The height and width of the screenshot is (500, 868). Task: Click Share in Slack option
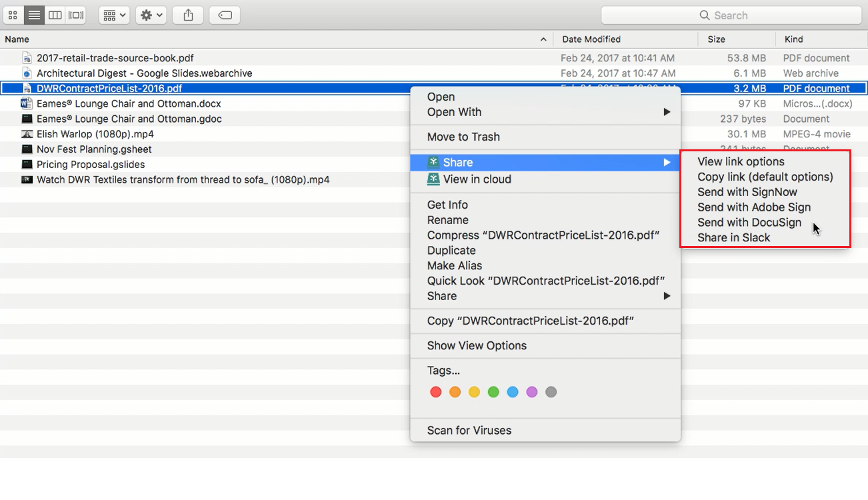point(733,238)
